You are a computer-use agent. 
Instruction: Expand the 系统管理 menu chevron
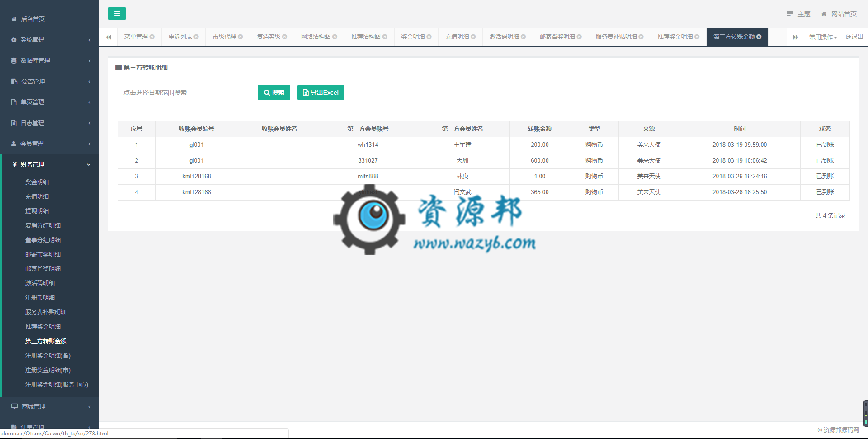(x=90, y=40)
